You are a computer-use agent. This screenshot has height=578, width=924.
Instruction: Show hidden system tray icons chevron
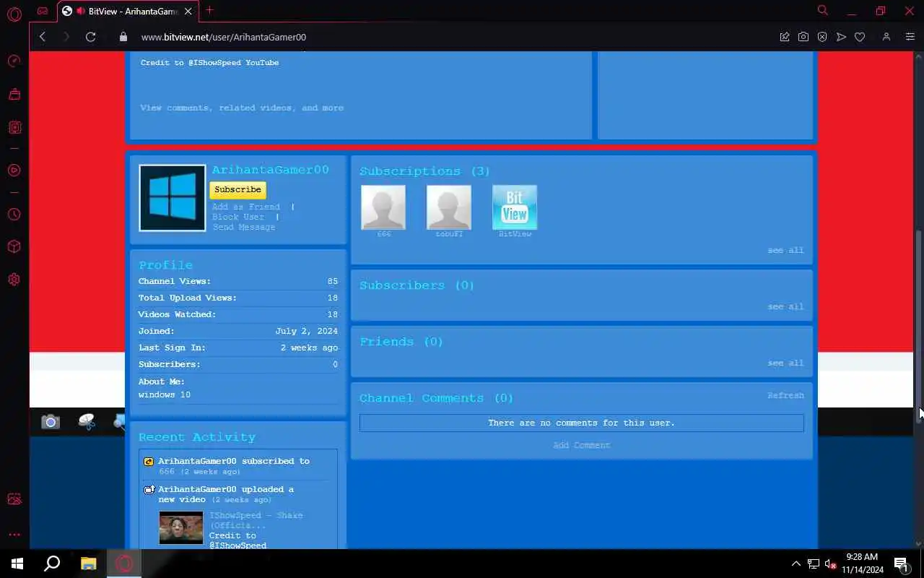(x=796, y=564)
